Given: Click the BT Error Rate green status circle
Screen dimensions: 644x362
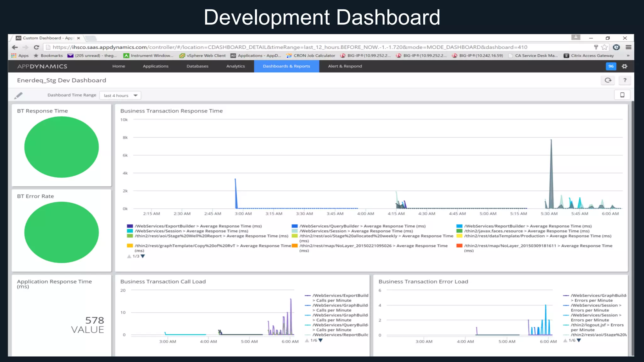Looking at the screenshot, I should (62, 232).
